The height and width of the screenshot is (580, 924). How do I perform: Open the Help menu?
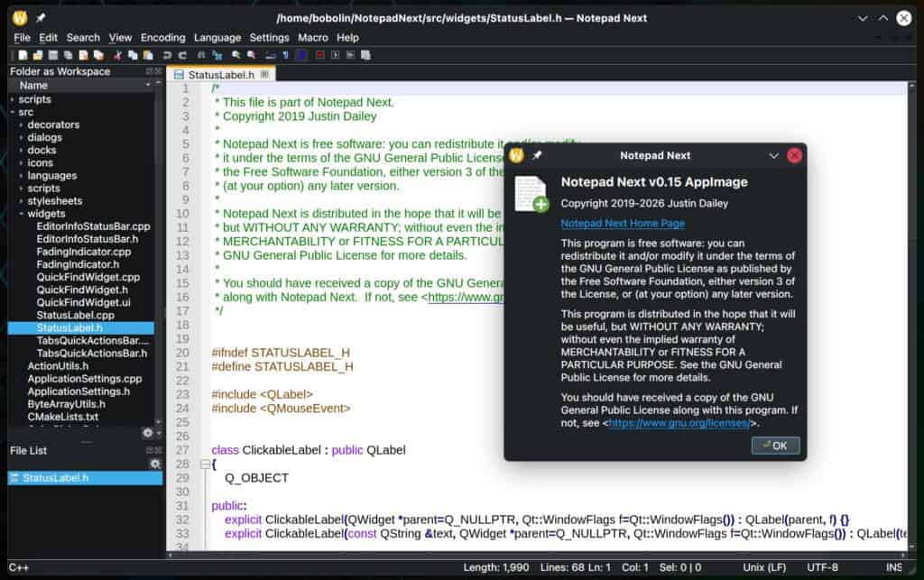[347, 38]
